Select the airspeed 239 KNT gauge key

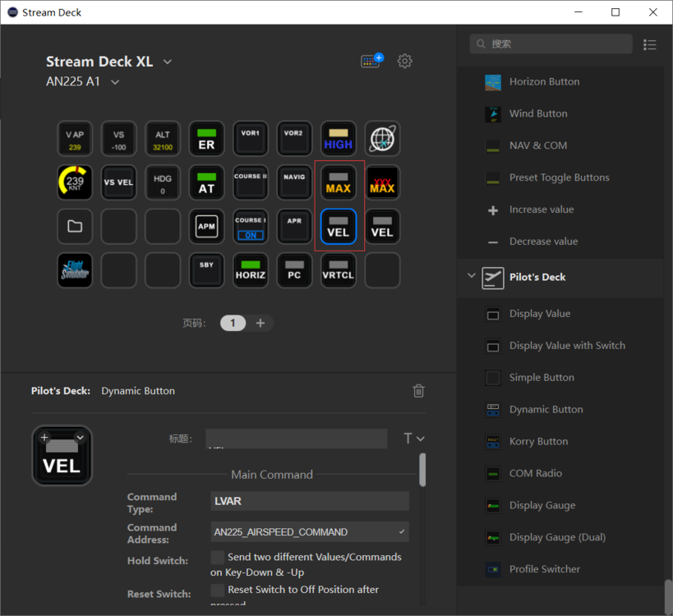[75, 182]
